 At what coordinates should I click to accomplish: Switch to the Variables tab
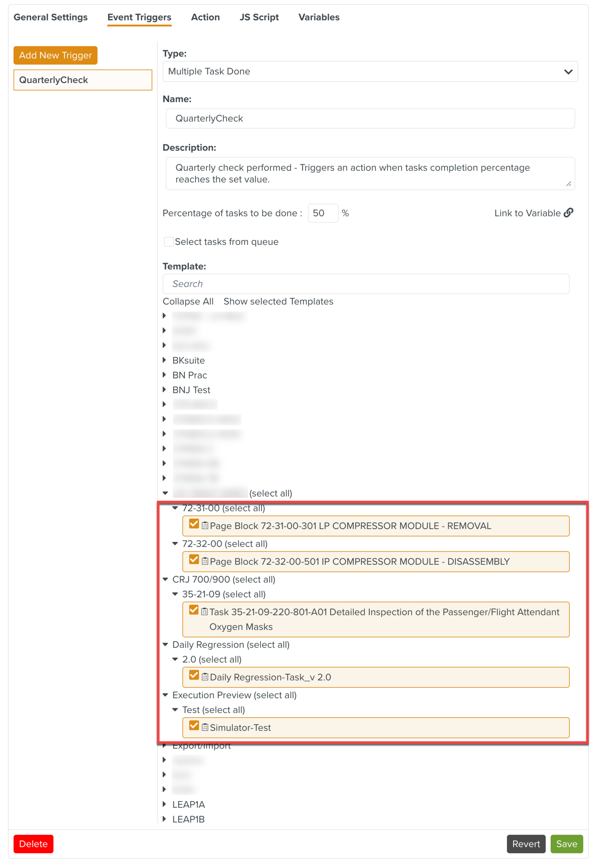point(318,17)
